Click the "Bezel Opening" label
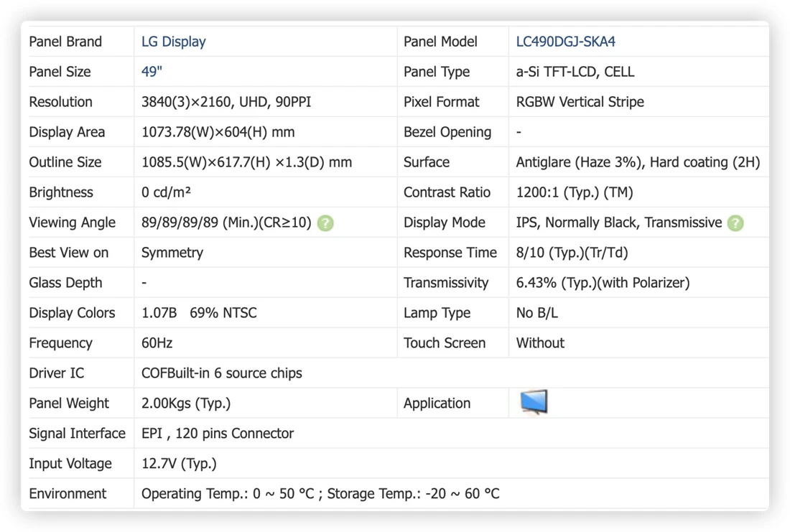The height and width of the screenshot is (532, 790). tap(447, 133)
